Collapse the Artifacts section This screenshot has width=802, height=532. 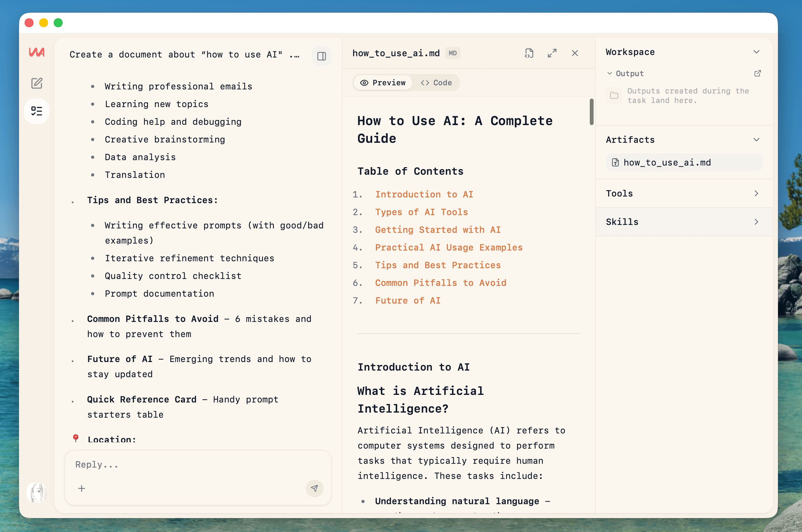(x=756, y=140)
